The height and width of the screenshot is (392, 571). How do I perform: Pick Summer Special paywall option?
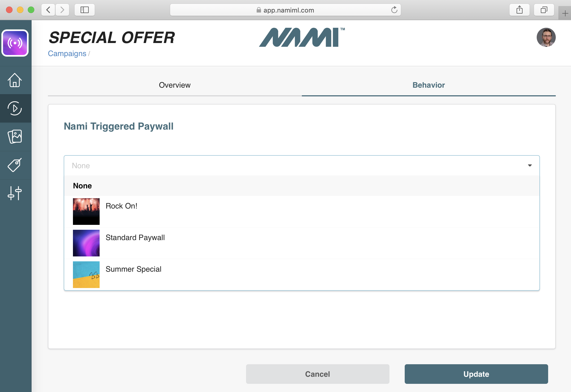click(x=133, y=269)
